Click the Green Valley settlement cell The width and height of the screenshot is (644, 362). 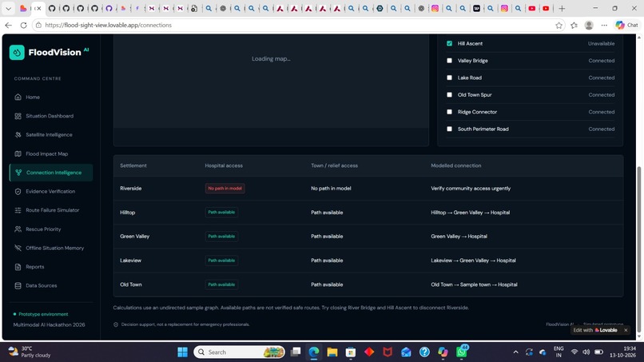coord(135,237)
